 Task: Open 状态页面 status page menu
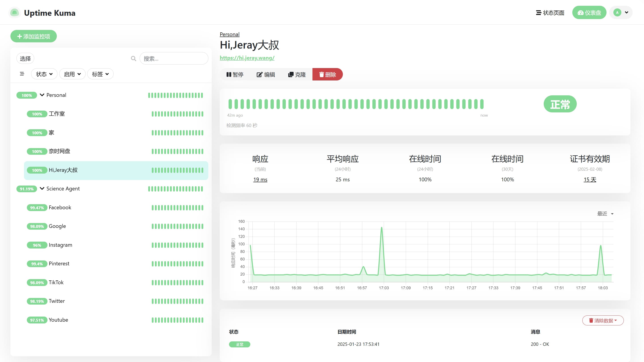pyautogui.click(x=550, y=12)
